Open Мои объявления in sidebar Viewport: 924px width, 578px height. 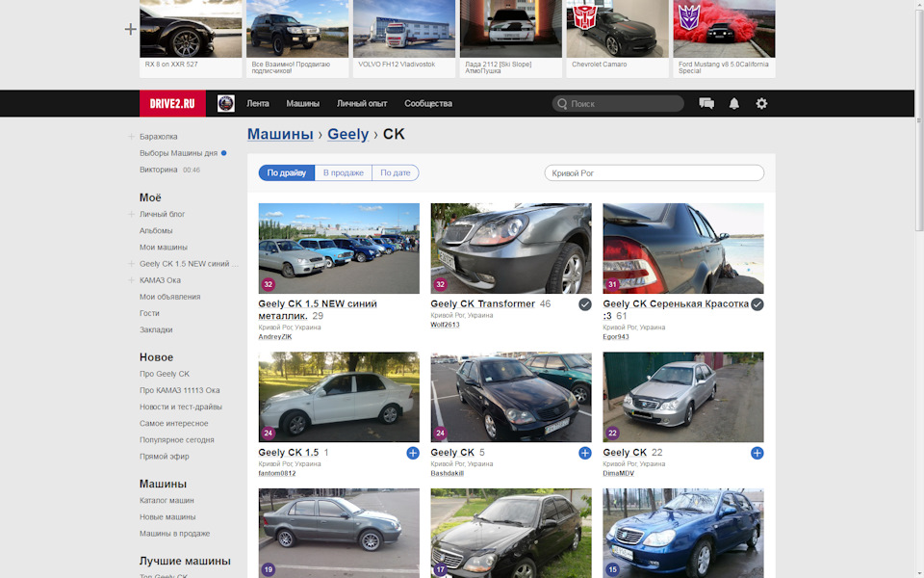[x=169, y=297]
